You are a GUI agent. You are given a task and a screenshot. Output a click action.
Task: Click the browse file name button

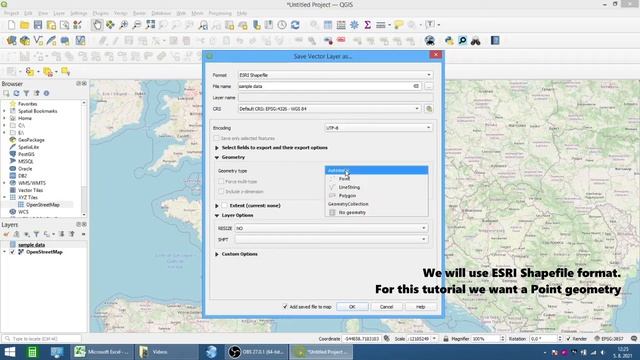[429, 87]
